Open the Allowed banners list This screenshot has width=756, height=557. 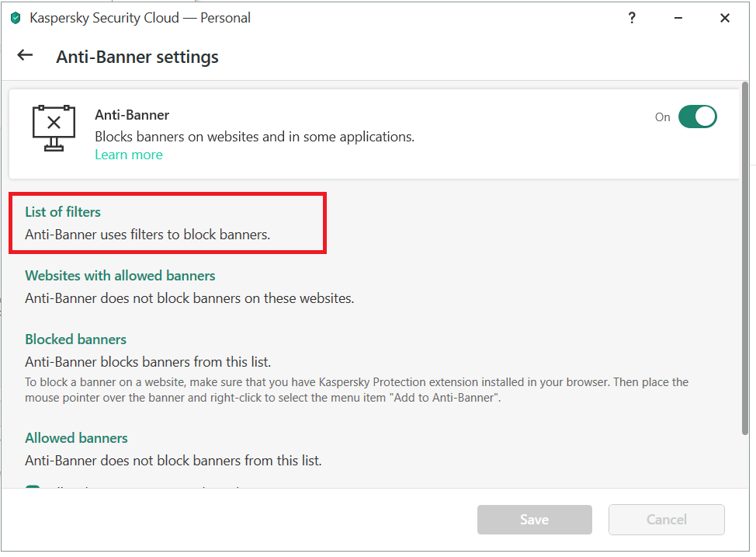(76, 438)
